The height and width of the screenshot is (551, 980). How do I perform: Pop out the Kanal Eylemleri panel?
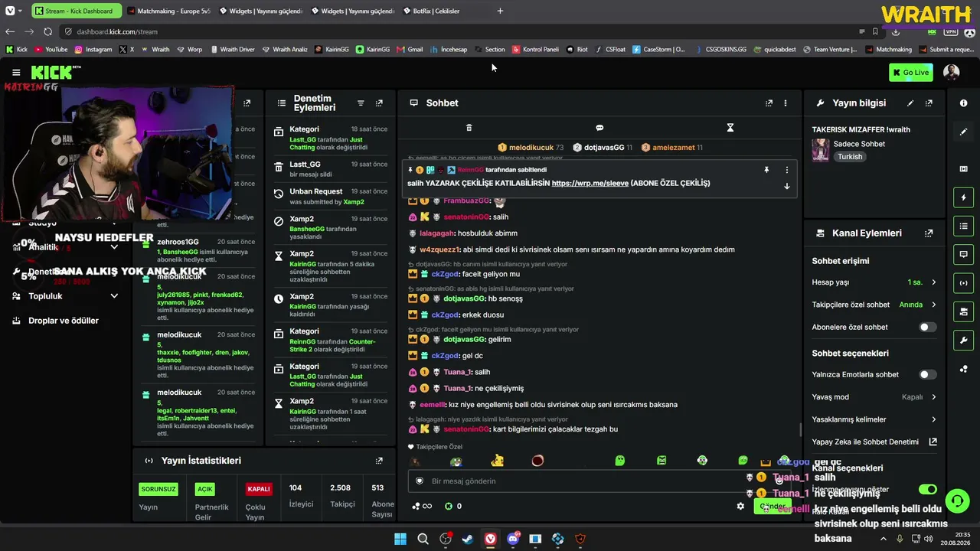tap(929, 233)
